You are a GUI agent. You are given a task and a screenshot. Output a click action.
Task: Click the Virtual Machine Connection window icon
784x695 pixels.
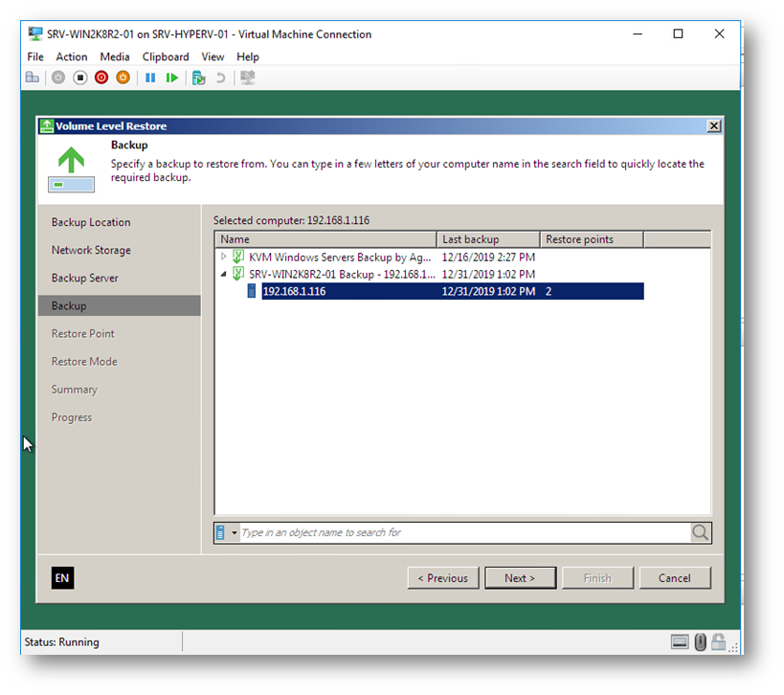[x=35, y=34]
